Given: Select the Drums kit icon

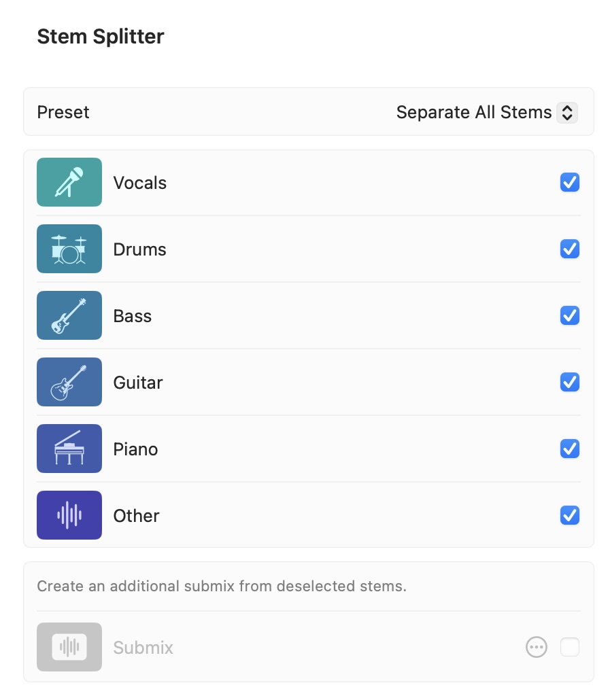Looking at the screenshot, I should 69,249.
